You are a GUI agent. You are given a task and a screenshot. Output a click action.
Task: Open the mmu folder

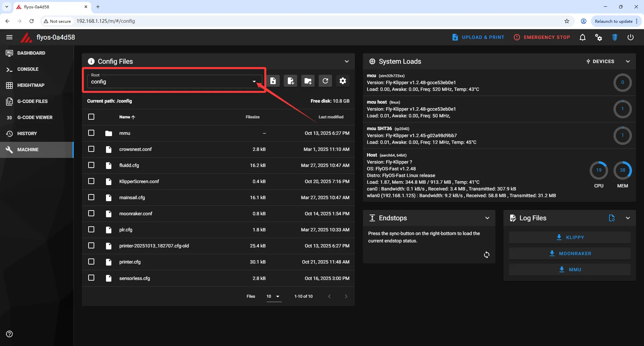tap(125, 133)
